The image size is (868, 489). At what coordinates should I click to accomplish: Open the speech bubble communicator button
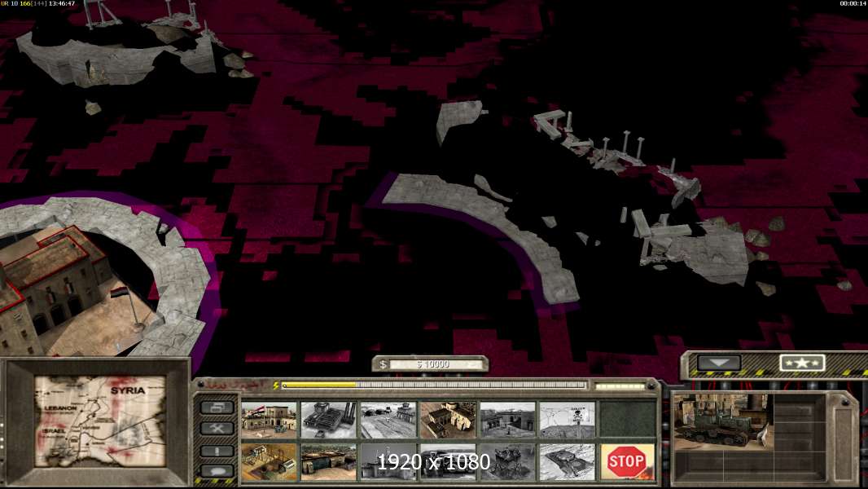pyautogui.click(x=217, y=471)
